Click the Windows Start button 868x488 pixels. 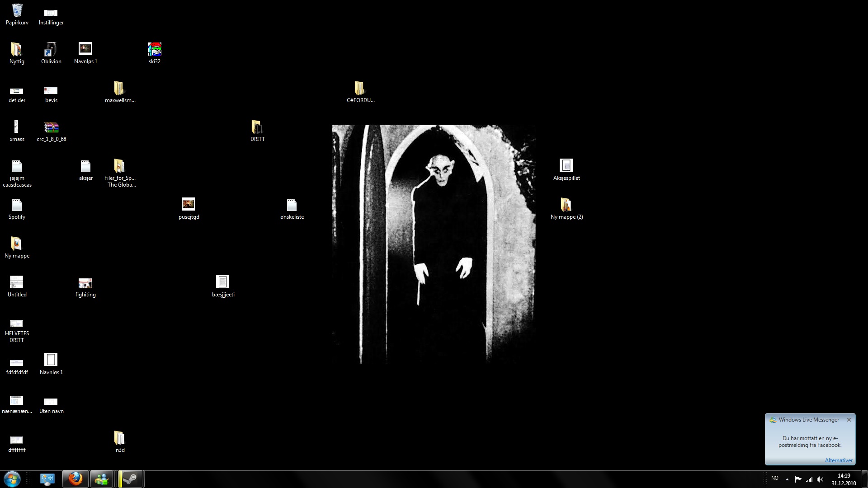point(12,479)
